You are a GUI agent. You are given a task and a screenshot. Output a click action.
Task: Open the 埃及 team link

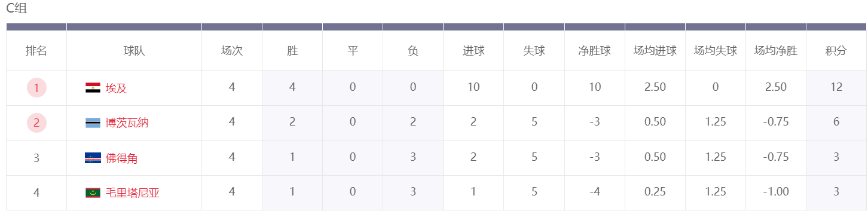[117, 88]
